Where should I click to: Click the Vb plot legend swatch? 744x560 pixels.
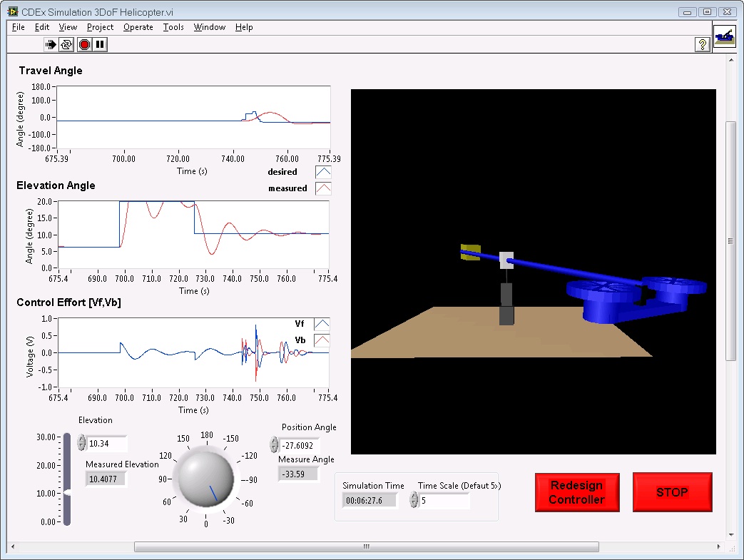[x=322, y=340]
